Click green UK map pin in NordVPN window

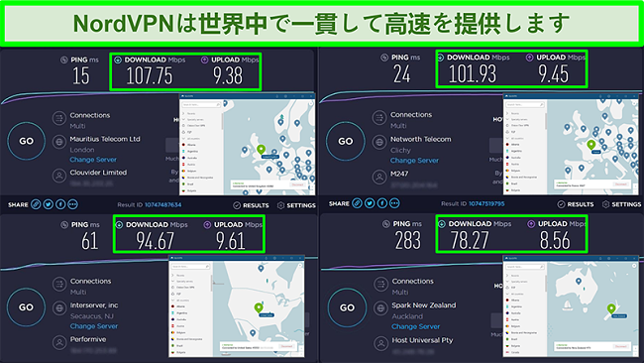(x=261, y=149)
